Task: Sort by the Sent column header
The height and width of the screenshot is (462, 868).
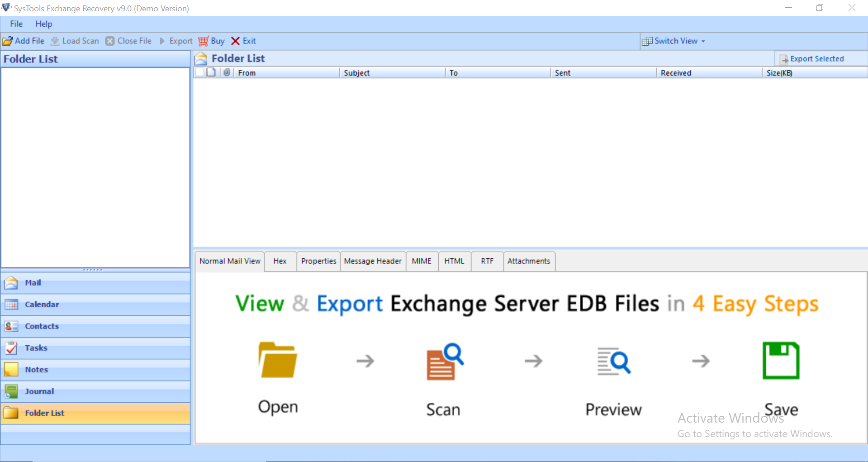Action: [x=603, y=73]
